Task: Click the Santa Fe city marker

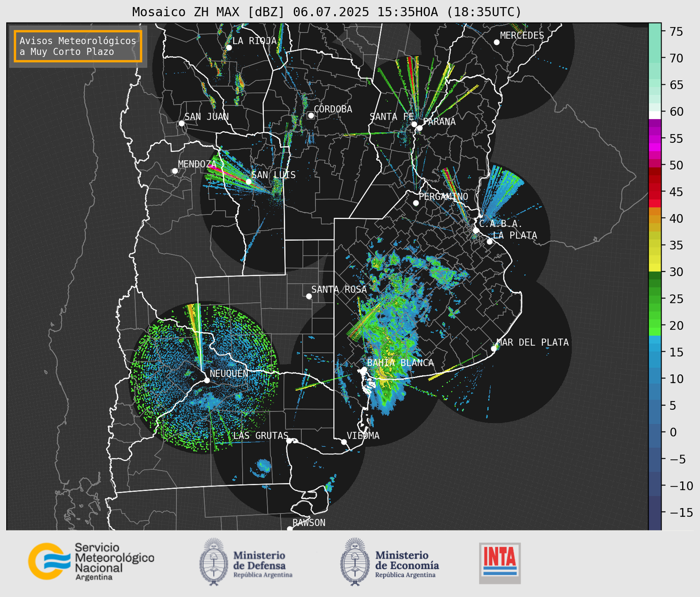Action: coord(414,124)
